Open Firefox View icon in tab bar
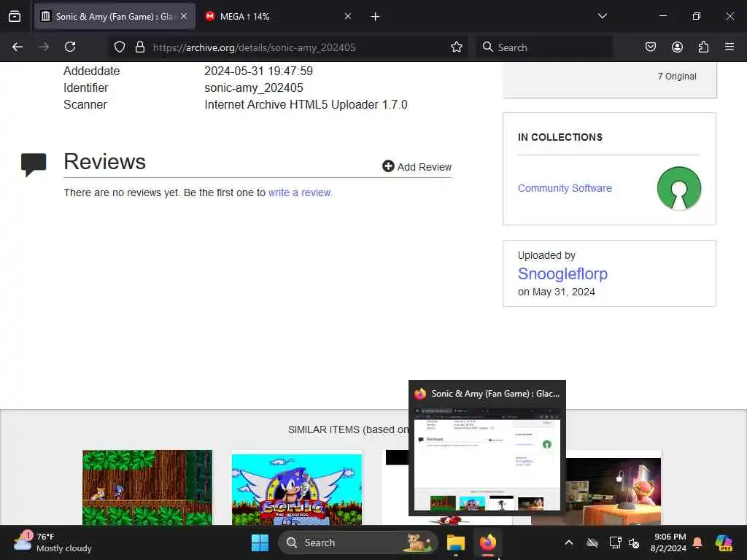The height and width of the screenshot is (560, 747). pos(15,16)
